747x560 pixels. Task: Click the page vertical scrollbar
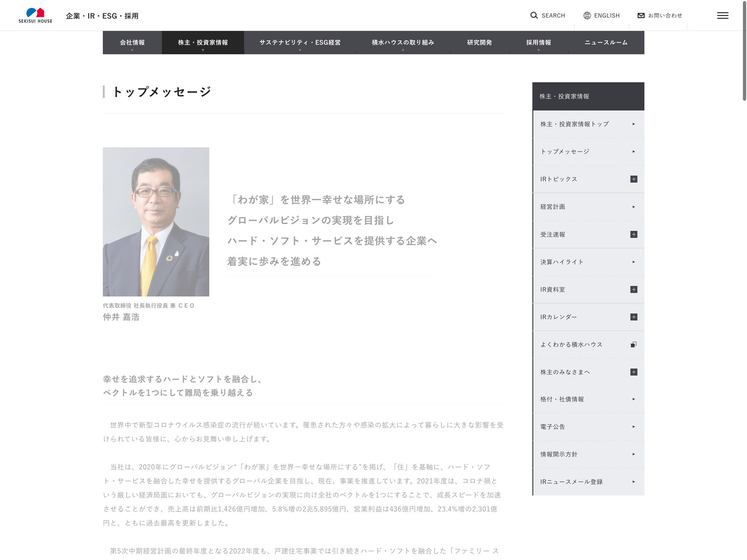click(x=744, y=51)
